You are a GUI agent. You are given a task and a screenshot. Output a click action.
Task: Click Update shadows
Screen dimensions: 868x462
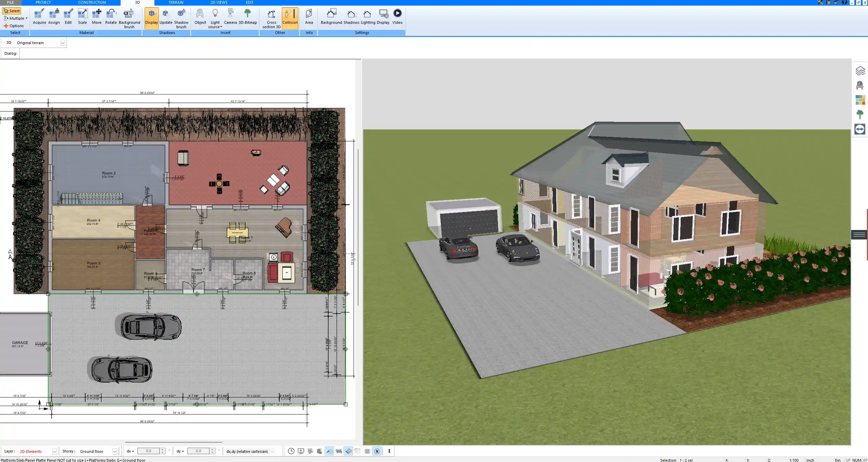166,17
